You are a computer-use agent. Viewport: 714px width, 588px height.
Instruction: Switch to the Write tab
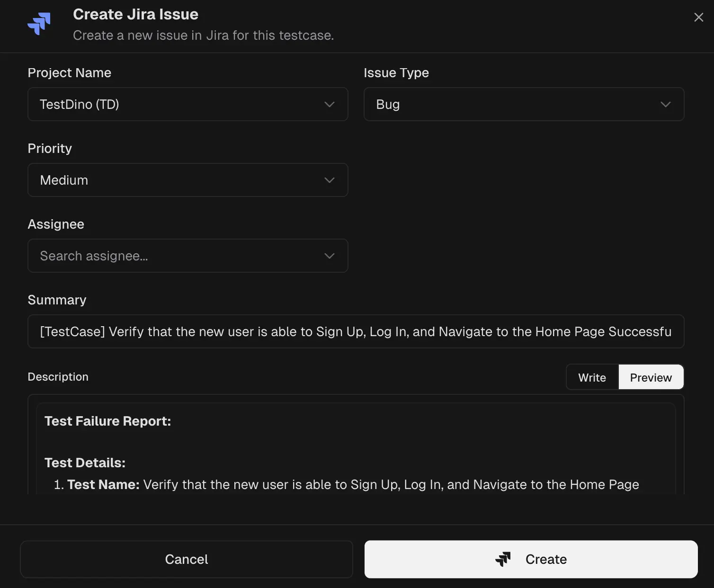pos(591,377)
